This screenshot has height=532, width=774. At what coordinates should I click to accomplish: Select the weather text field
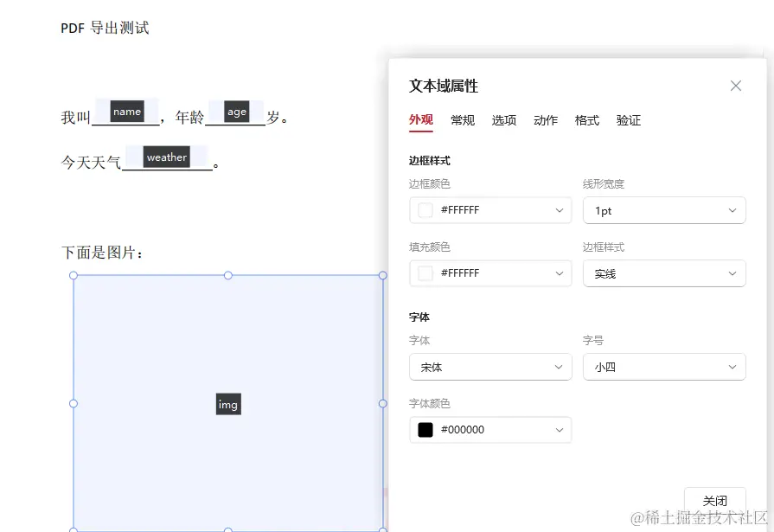(x=166, y=157)
